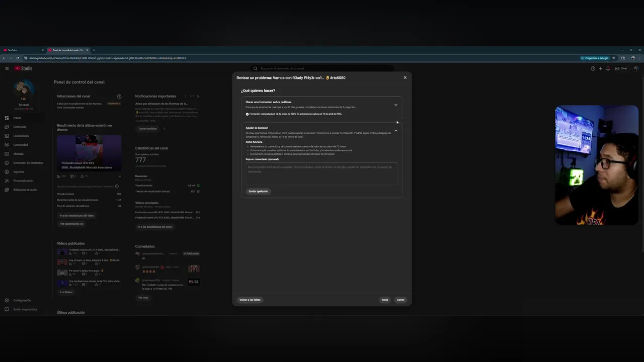Click Enviar sugerencias icon in sidebar
The width and height of the screenshot is (644, 362).
(7, 309)
